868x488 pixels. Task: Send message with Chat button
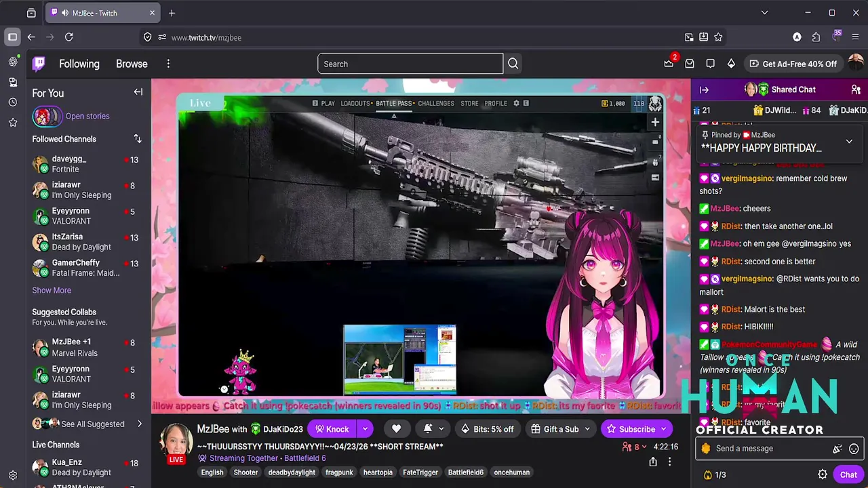pos(848,475)
